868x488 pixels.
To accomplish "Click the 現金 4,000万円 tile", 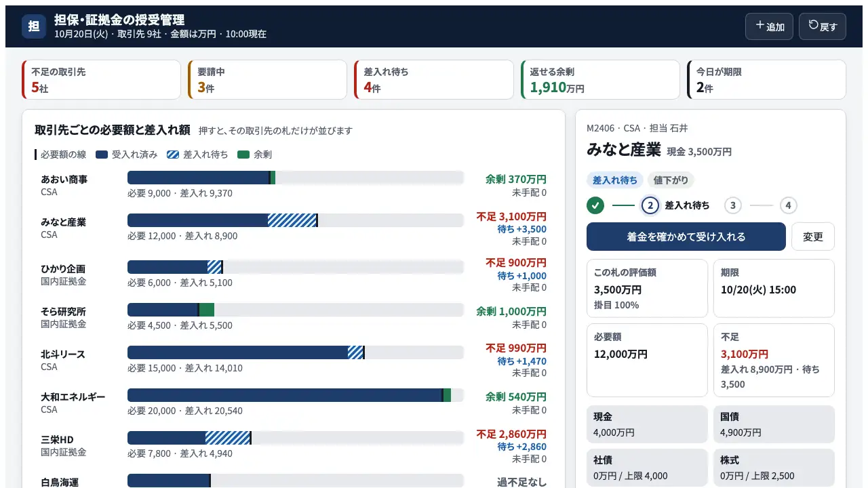I will 647,424.
